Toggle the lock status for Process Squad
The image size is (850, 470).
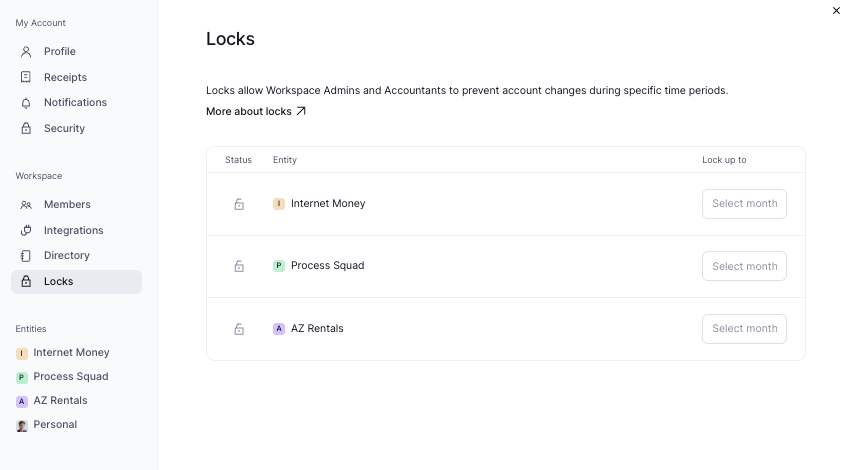[239, 266]
